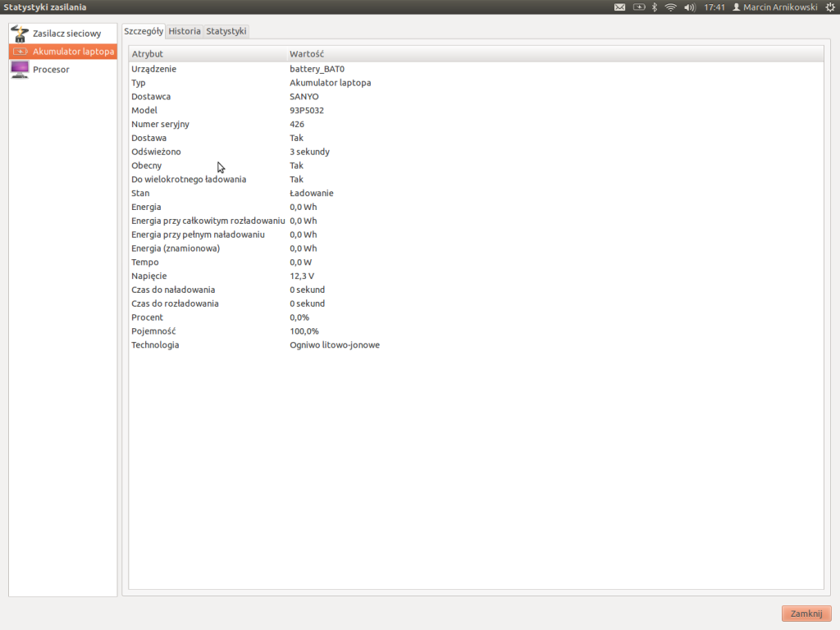Select Energia przy całkowitym rozładowaniu row
The image size is (840, 630).
click(x=476, y=221)
